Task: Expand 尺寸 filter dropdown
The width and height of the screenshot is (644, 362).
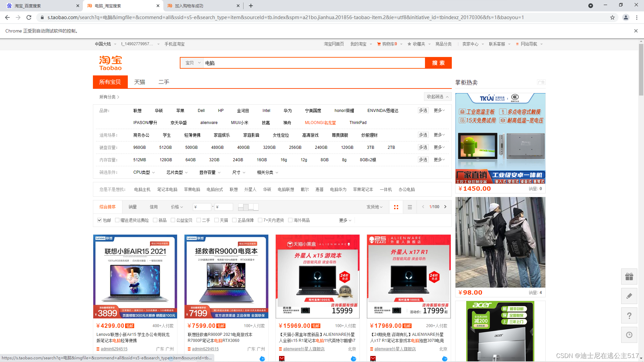Action: coord(238,172)
